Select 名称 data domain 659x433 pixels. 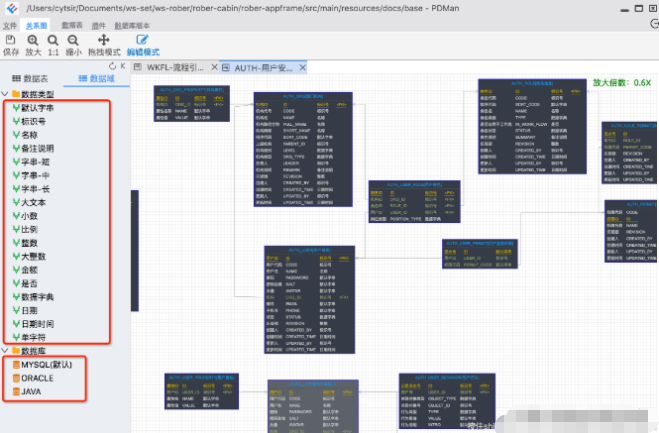(x=25, y=135)
